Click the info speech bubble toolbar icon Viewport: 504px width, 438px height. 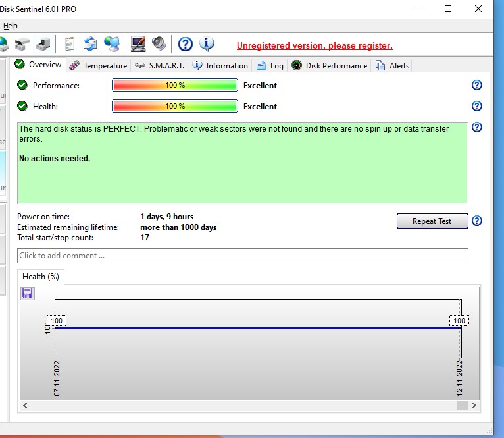coord(207,44)
